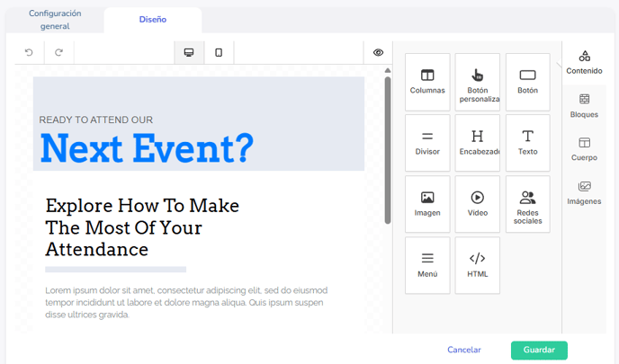Select the Columnas content block
Image resolution: width=619 pixels, height=364 pixels.
[427, 82]
